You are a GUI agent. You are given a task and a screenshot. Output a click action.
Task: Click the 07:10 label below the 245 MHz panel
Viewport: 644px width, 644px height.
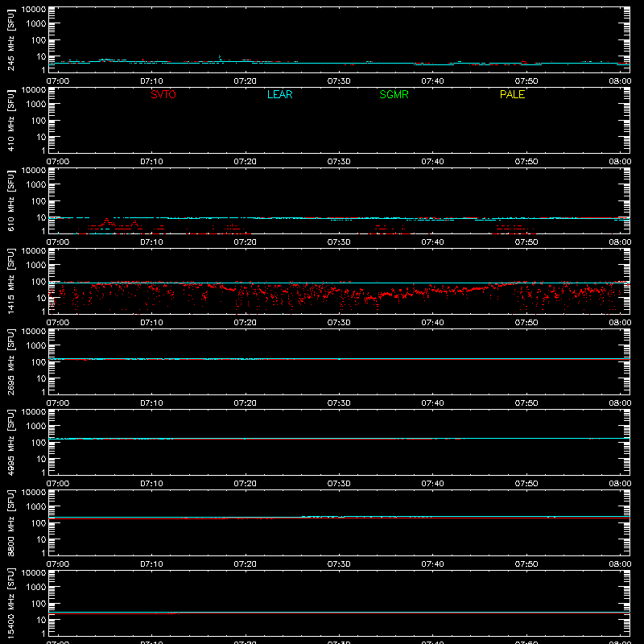[151, 81]
